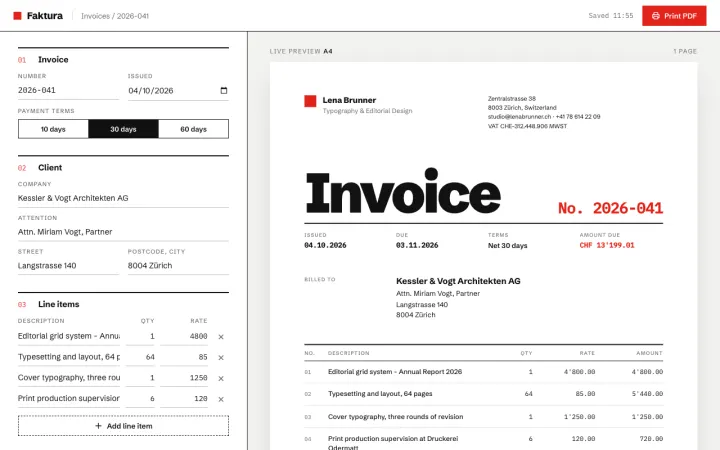The height and width of the screenshot is (450, 720).
Task: Click the Issued date field 04/10/2026
Action: [x=178, y=90]
